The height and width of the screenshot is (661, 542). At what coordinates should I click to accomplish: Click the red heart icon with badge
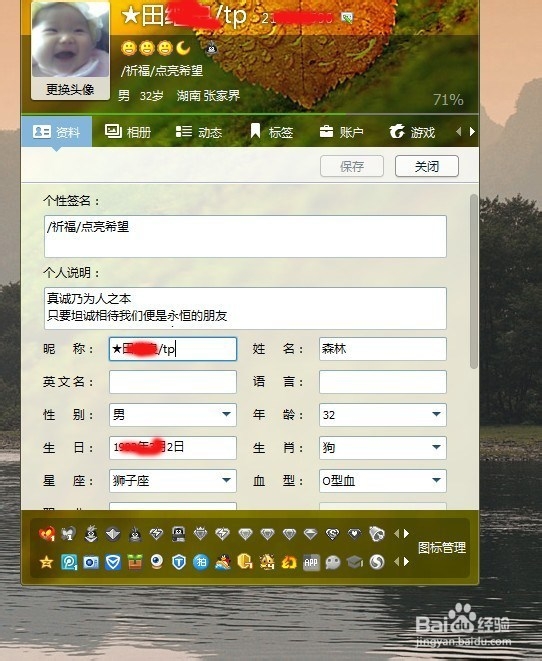point(46,534)
